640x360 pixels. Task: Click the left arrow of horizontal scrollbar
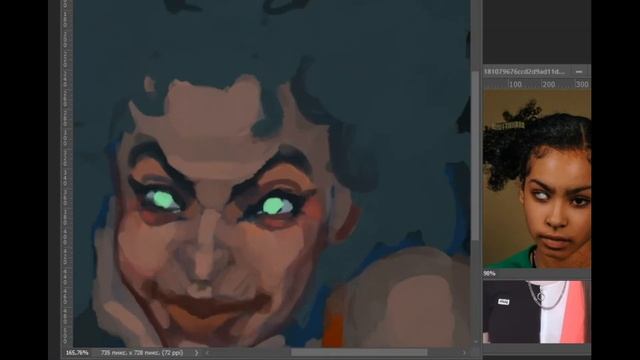pos(207,353)
